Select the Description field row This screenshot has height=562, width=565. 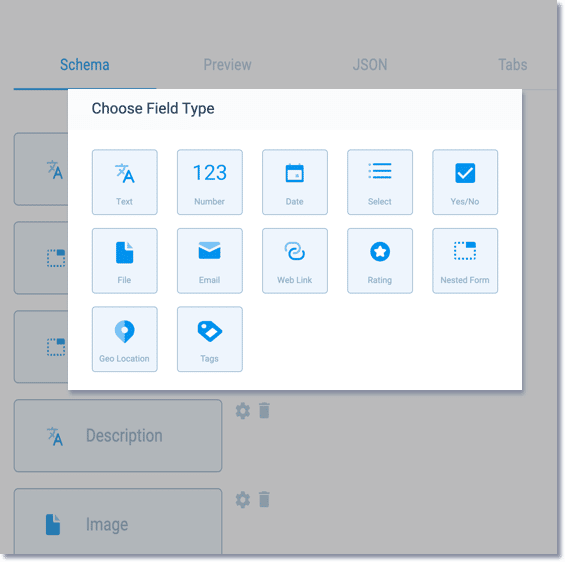tap(118, 436)
